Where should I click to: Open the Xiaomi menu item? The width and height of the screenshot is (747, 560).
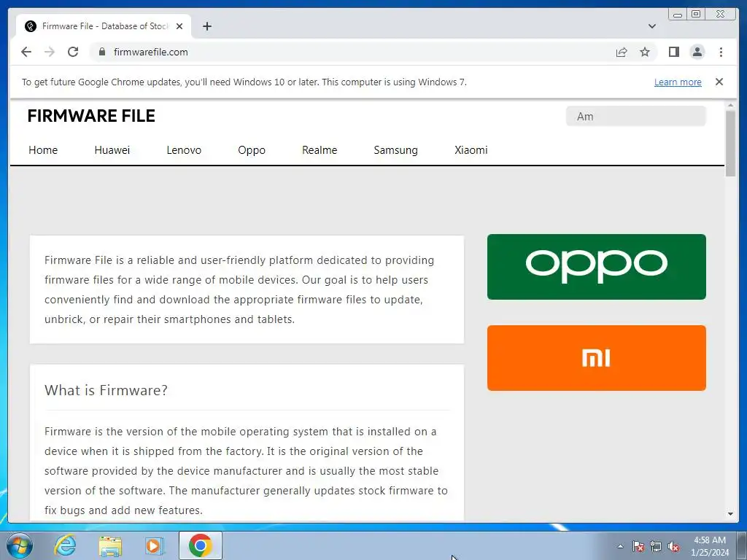471,150
